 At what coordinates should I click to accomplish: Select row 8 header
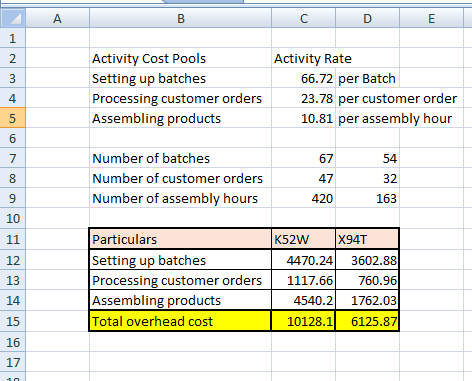13,178
